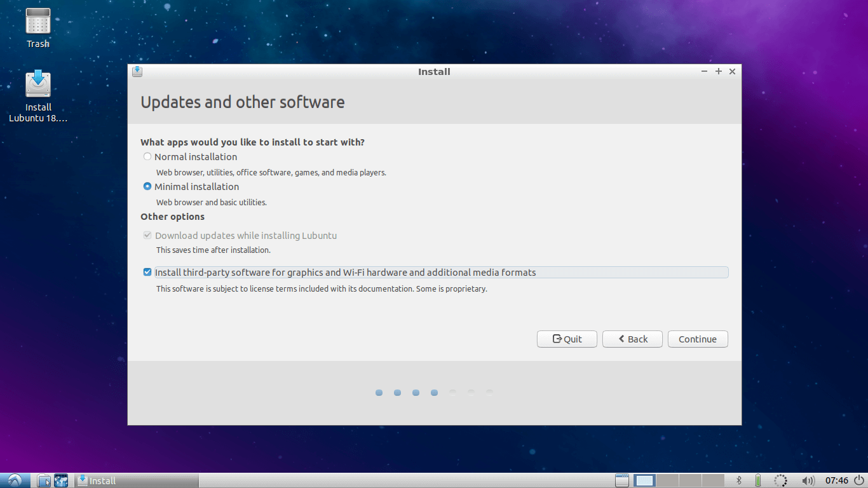Check the battery status indicator

coord(757,480)
